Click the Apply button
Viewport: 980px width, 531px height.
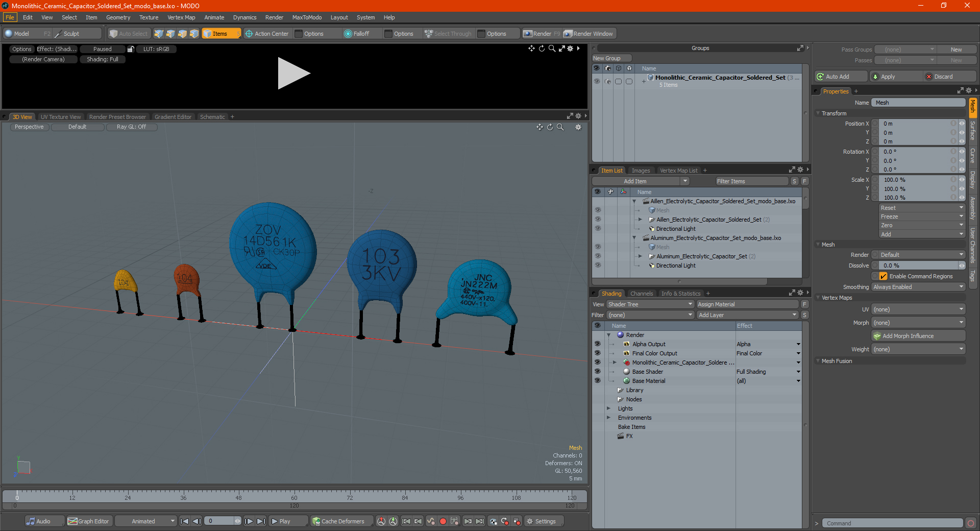click(x=896, y=77)
